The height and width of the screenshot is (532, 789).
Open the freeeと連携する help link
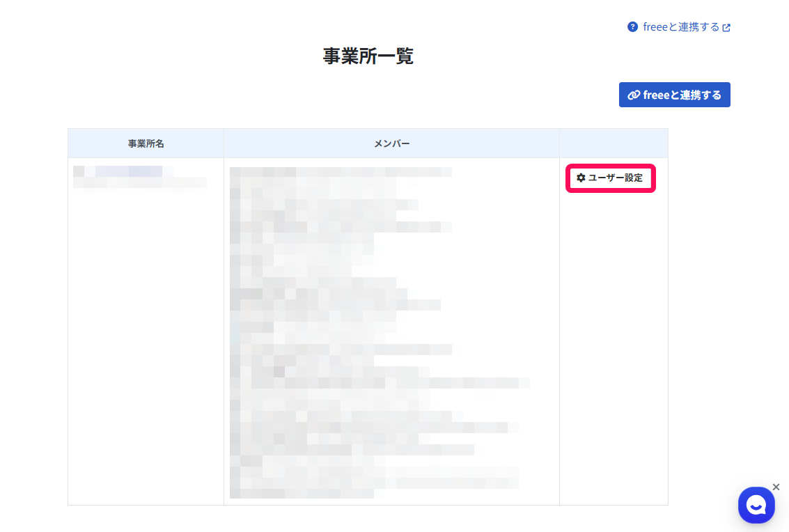click(x=686, y=27)
